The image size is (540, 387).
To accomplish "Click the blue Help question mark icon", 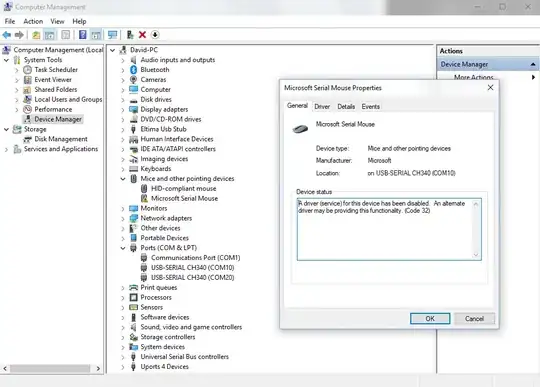I will click(83, 35).
